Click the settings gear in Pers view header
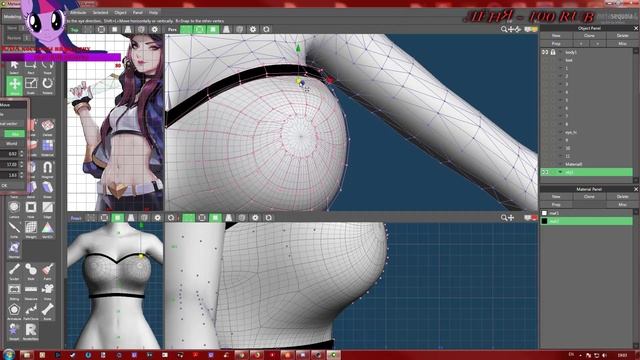 253,29
